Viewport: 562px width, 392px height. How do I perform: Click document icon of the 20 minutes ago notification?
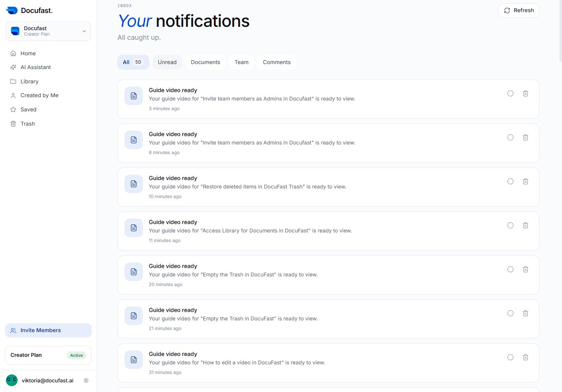click(x=134, y=272)
